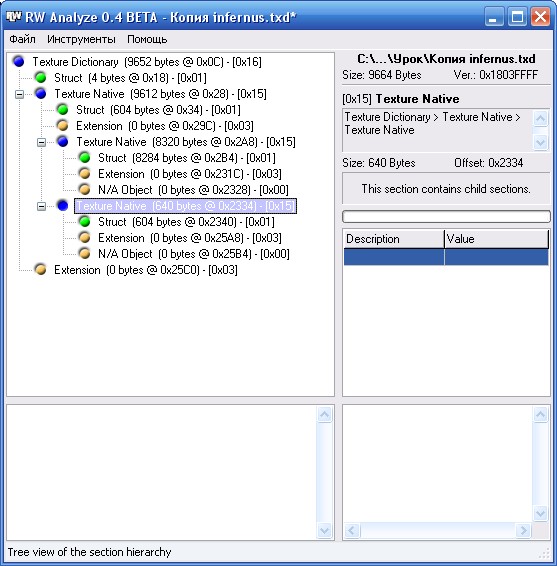
Task: Select Extension (0 bytes @ 0x25A8) row
Action: point(190,238)
